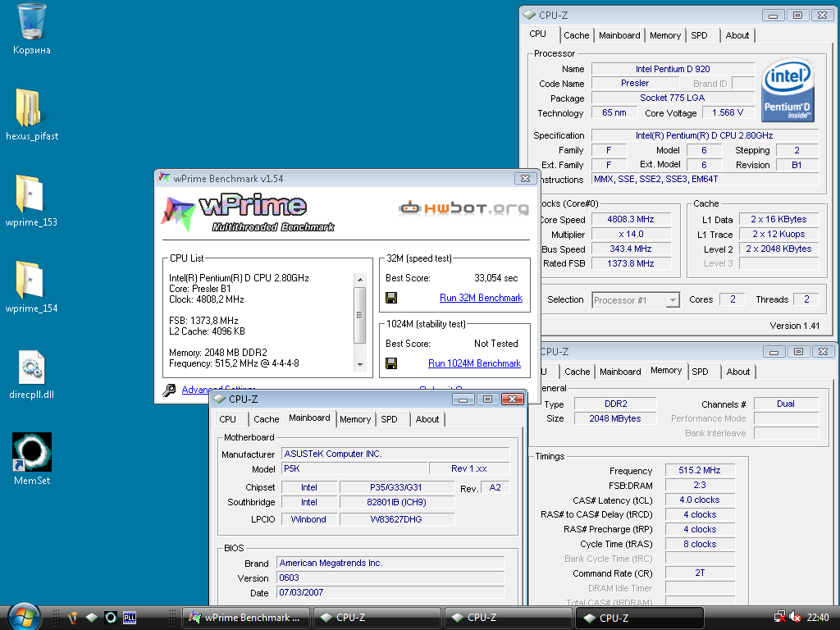Image resolution: width=840 pixels, height=630 pixels.
Task: Run the 1024M Benchmark link
Action: [475, 363]
